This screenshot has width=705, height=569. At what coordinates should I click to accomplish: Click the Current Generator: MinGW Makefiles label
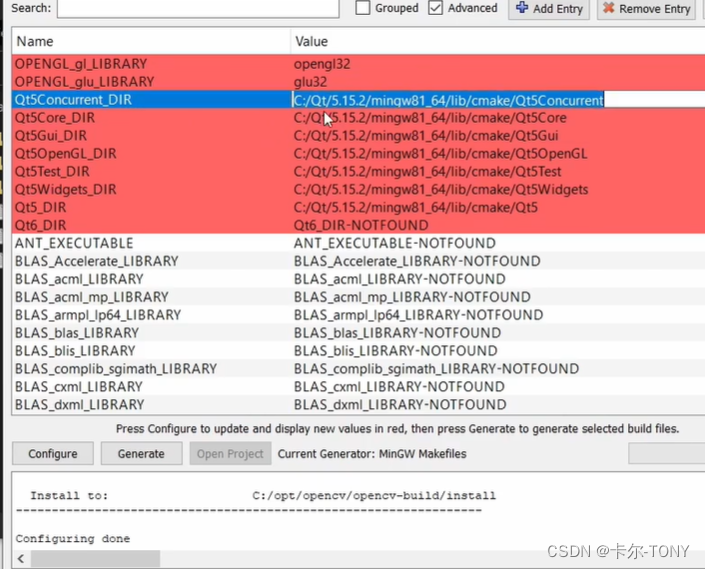[x=372, y=454]
